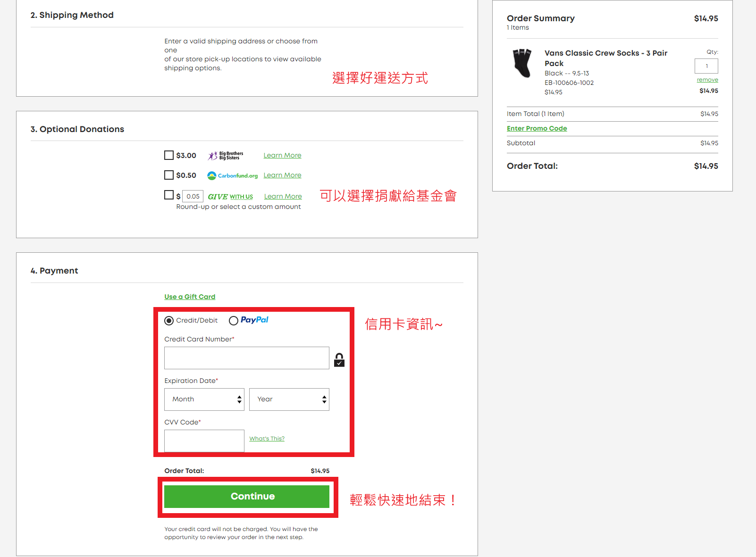Open the Enter Promo Code link

[x=537, y=128]
